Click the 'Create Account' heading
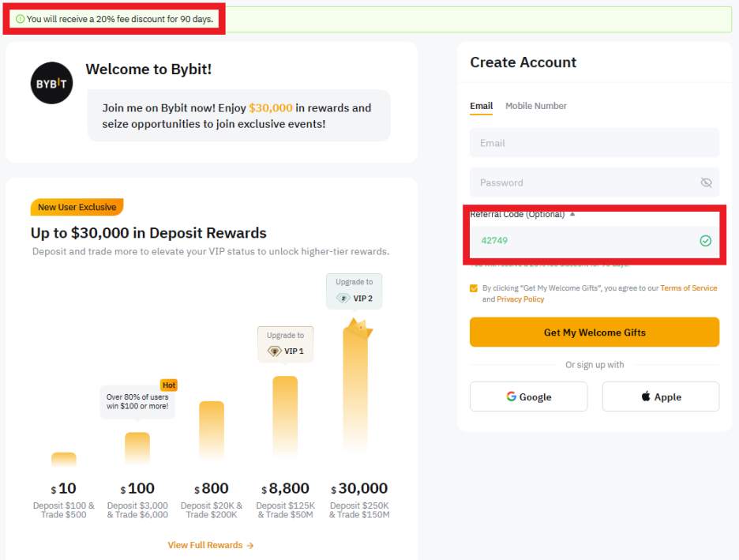 [523, 62]
